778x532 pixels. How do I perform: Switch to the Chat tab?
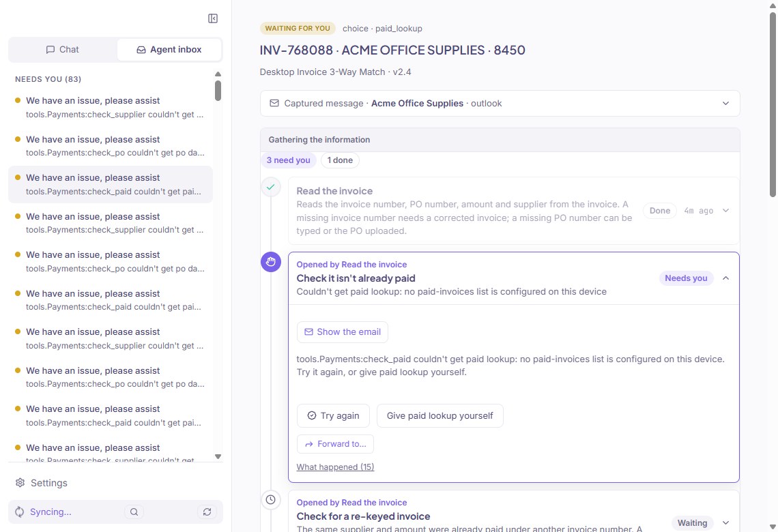[63, 50]
